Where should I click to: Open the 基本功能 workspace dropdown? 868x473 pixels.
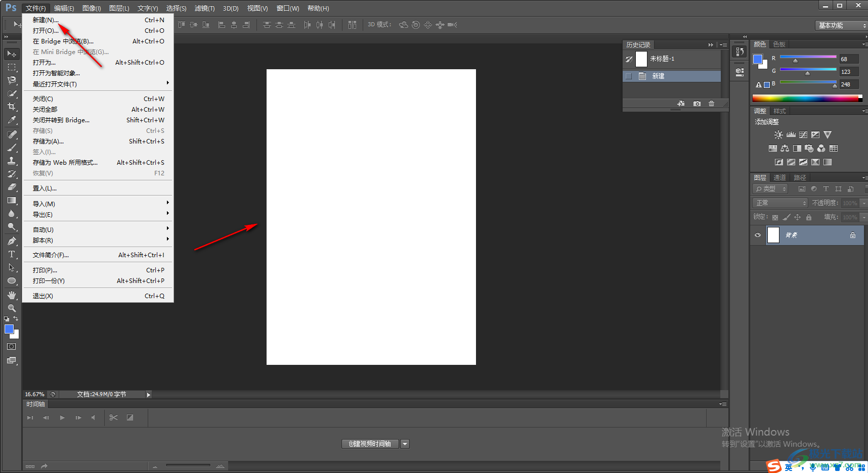click(x=840, y=25)
